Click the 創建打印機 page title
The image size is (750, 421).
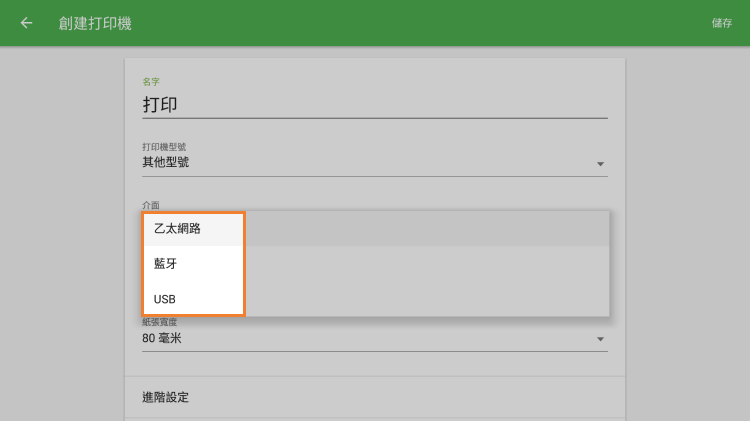[x=95, y=23]
